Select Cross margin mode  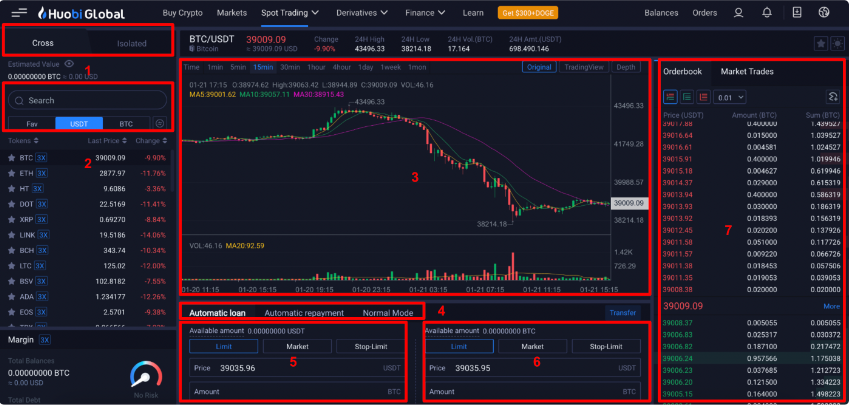[x=43, y=43]
